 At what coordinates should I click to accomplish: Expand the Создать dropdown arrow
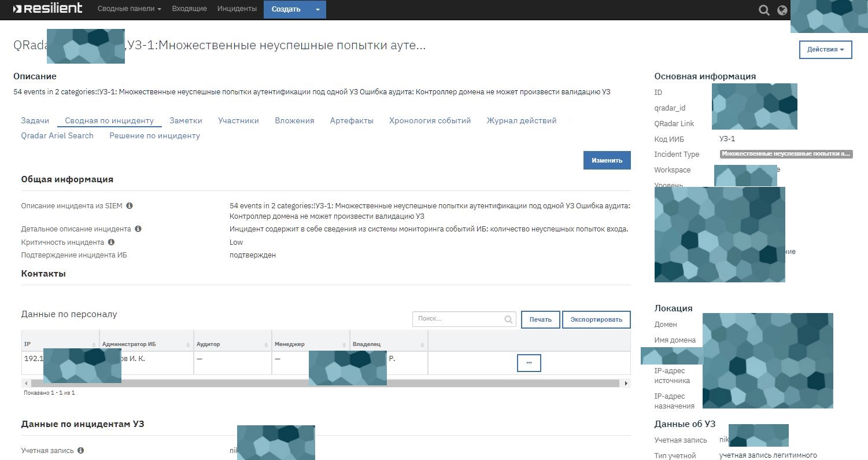316,9
